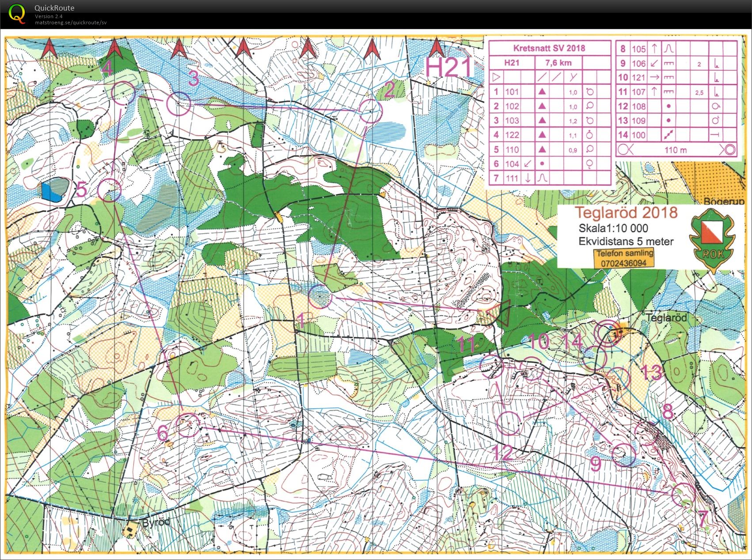
Task: Click control code '122' in the table
Action: (x=512, y=135)
